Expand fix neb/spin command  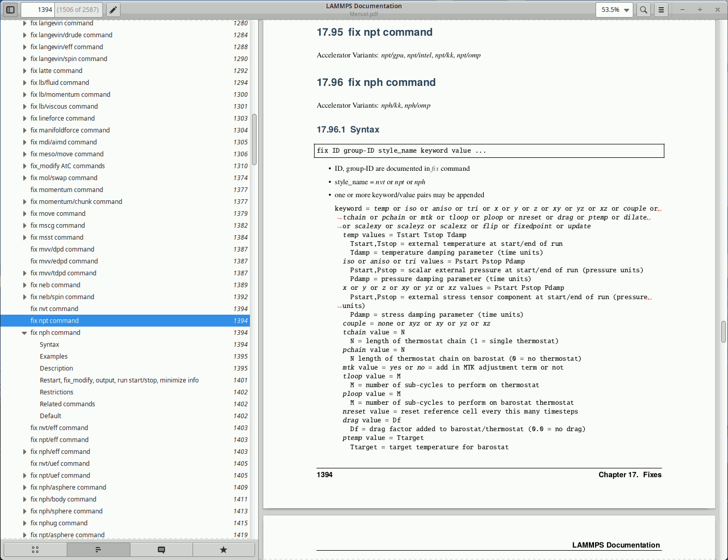tap(24, 297)
